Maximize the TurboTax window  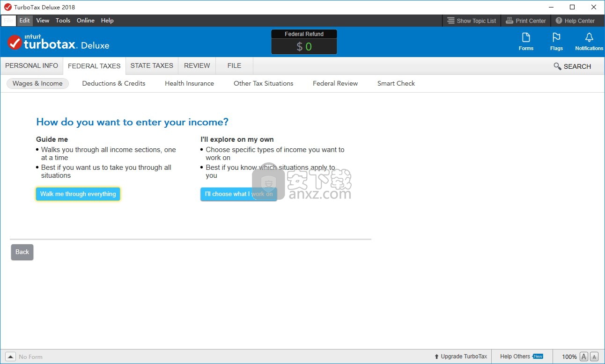pos(572,7)
